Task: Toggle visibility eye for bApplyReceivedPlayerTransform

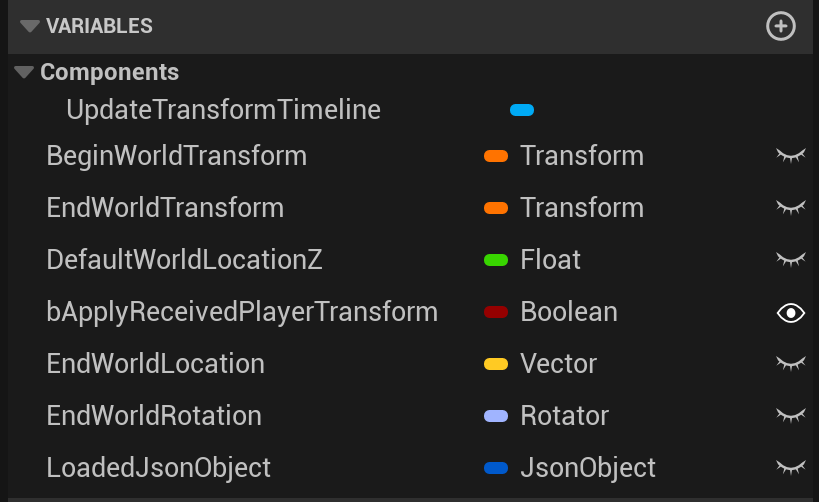Action: pyautogui.click(x=790, y=313)
